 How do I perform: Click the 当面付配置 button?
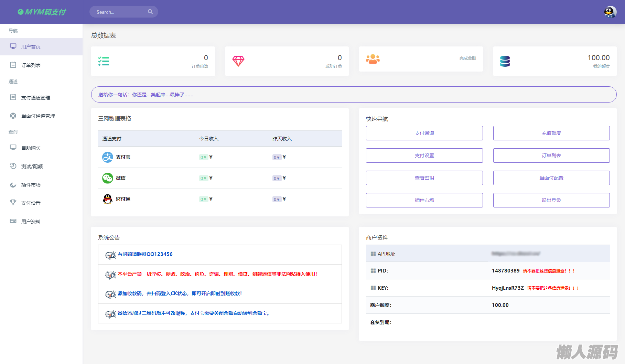click(551, 178)
